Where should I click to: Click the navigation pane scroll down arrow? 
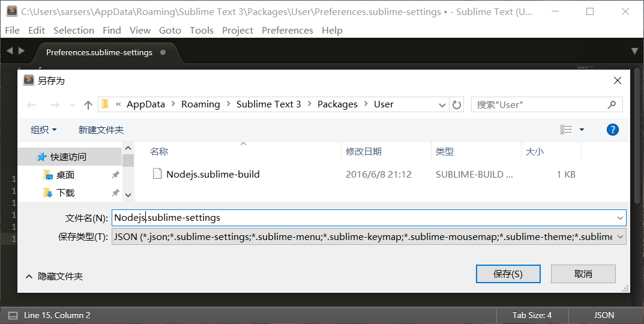click(x=128, y=195)
